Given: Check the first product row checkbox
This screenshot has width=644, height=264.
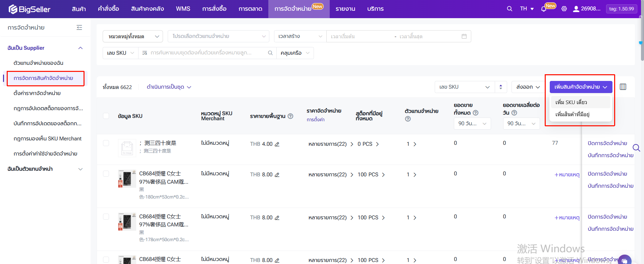Looking at the screenshot, I should 106,143.
